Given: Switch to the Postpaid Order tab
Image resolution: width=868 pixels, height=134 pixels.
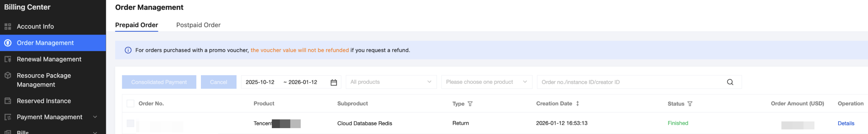Looking at the screenshot, I should [x=198, y=25].
